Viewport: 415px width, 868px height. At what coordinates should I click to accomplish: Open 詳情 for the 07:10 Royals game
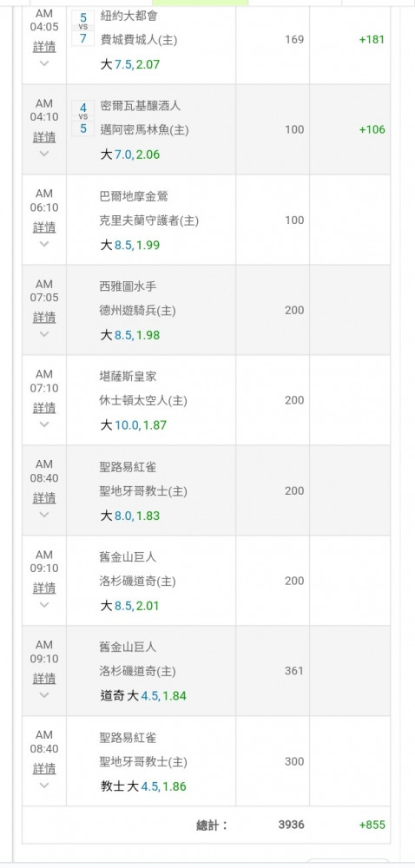click(x=44, y=407)
